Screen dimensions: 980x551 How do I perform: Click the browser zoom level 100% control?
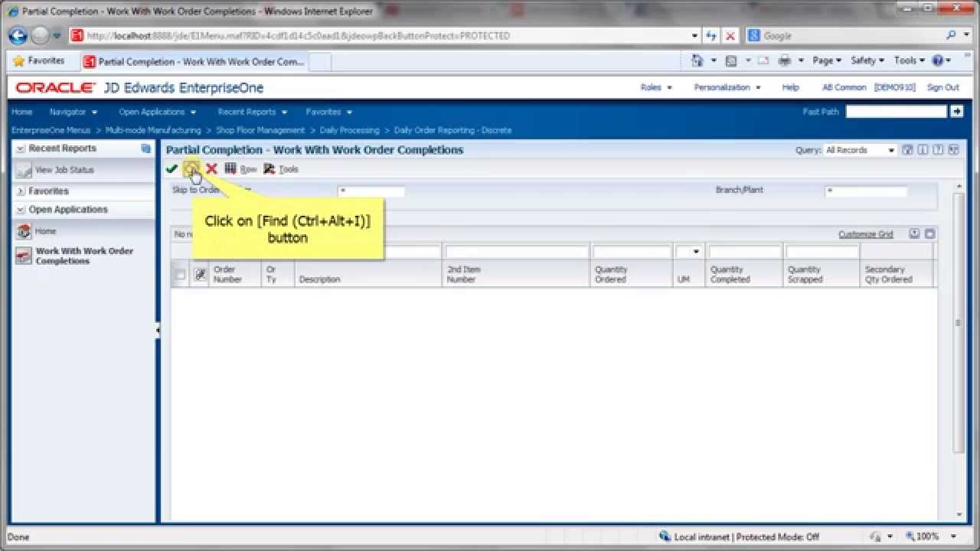tap(930, 537)
